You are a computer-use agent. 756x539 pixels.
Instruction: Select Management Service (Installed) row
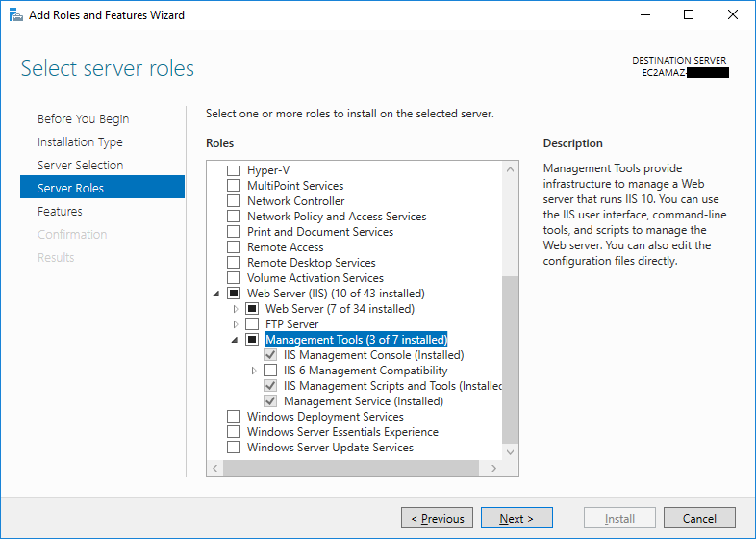pos(364,401)
